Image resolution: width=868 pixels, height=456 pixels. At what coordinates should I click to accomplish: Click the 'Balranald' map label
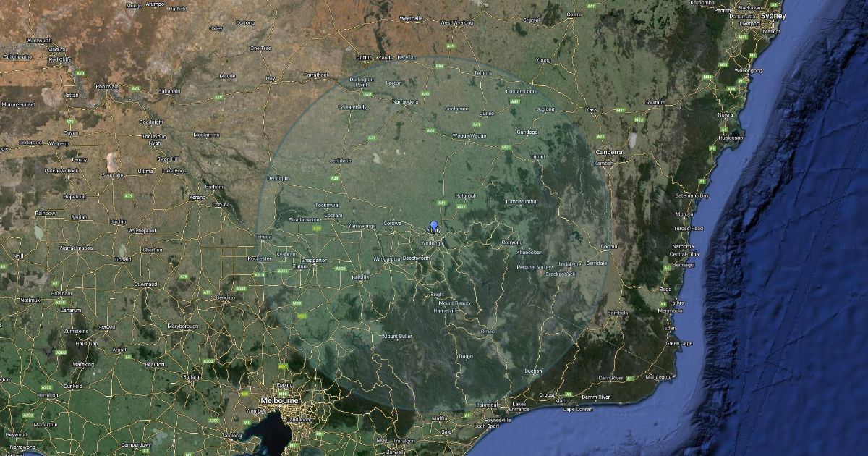point(169,91)
